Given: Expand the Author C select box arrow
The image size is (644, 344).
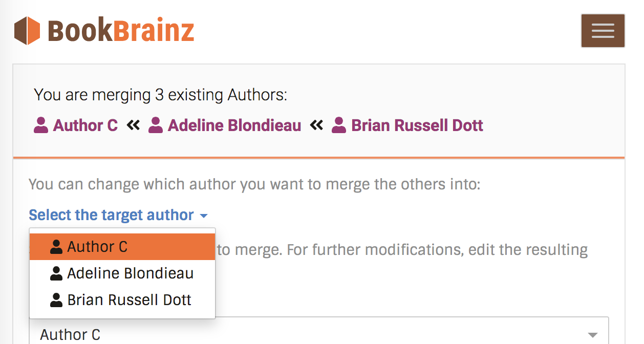Looking at the screenshot, I should pyautogui.click(x=592, y=335).
